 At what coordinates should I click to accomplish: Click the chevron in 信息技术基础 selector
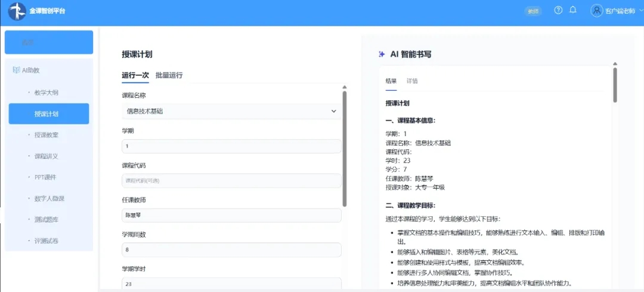[333, 111]
